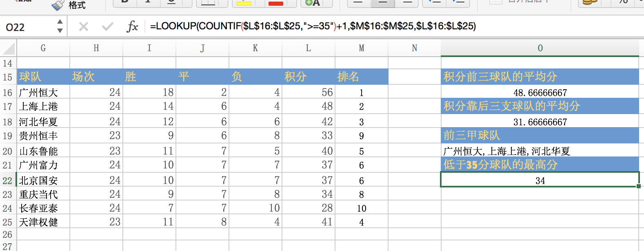Click the average value 31.66666667
Image resolution: width=644 pixels, height=251 pixels.
(x=540, y=121)
